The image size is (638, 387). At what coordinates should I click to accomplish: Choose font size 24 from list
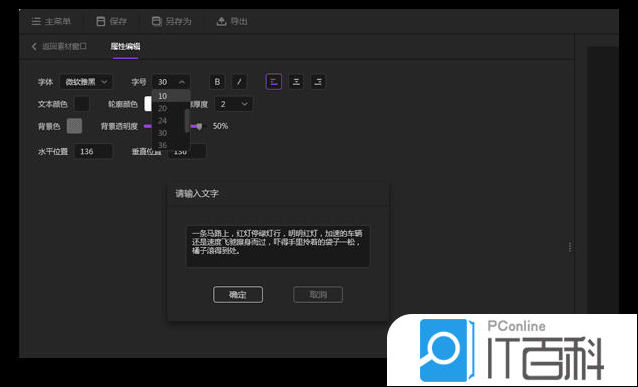pos(168,120)
